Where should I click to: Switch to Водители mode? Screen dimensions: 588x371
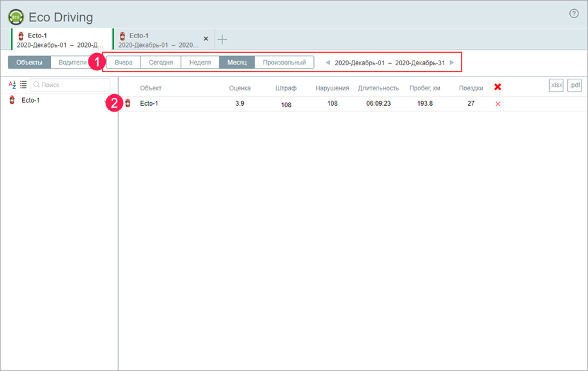72,63
